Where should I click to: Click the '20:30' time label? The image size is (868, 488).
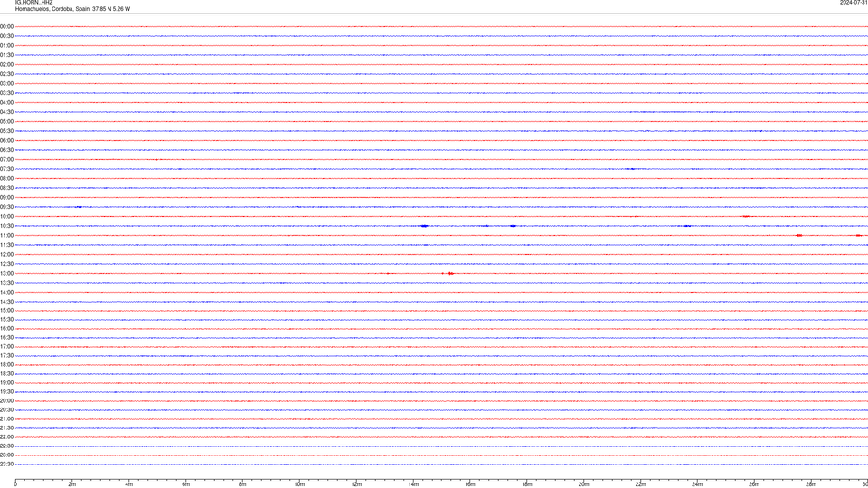point(6,410)
